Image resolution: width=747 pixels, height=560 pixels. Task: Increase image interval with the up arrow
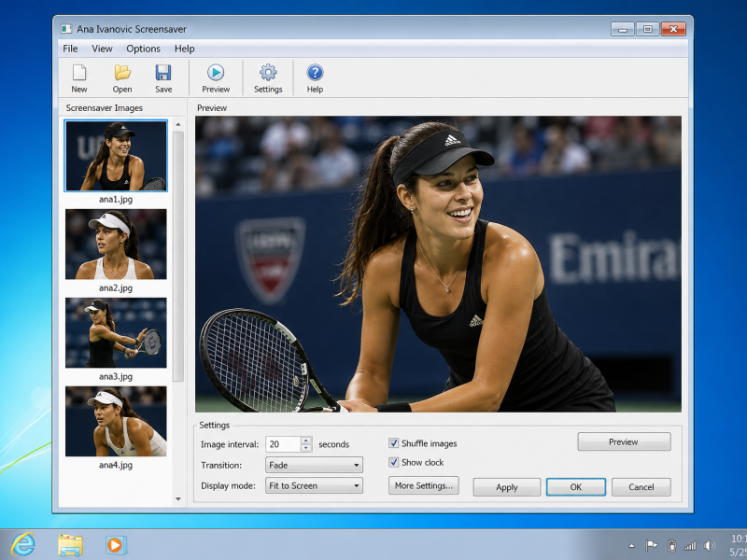tap(307, 441)
